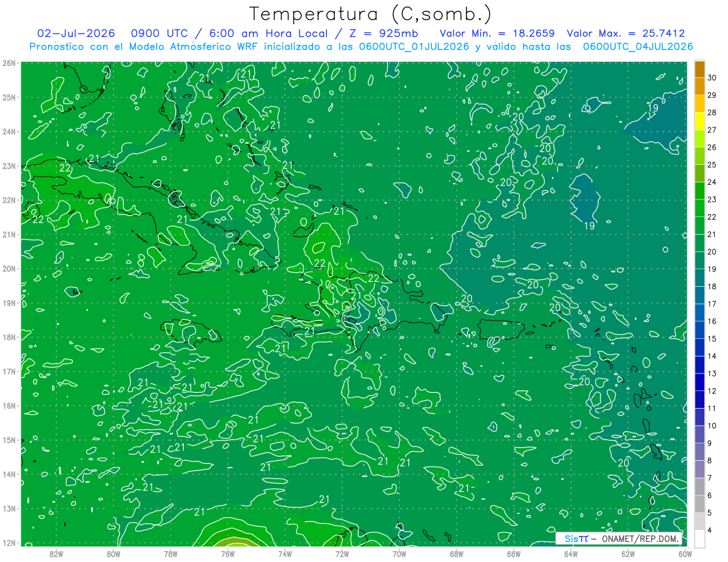Click the 24N latitude axis label
This screenshot has height=562, width=728.
tap(8, 132)
